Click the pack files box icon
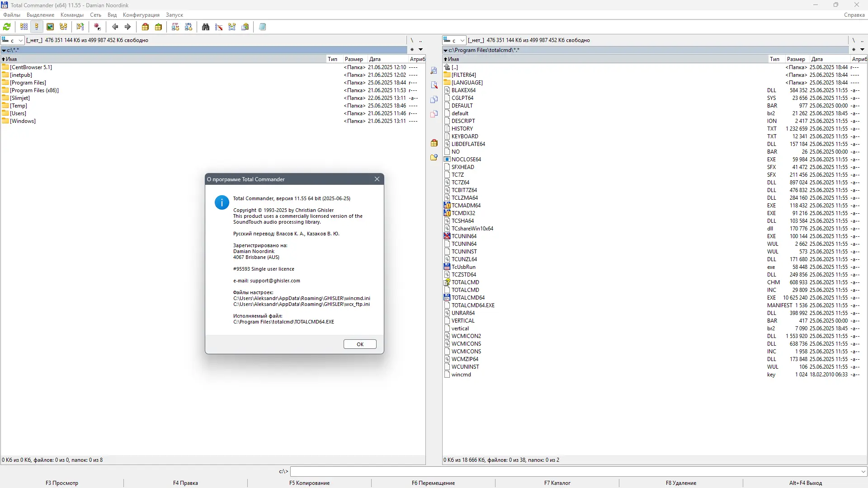Image resolution: width=868 pixels, height=488 pixels. pos(145,27)
